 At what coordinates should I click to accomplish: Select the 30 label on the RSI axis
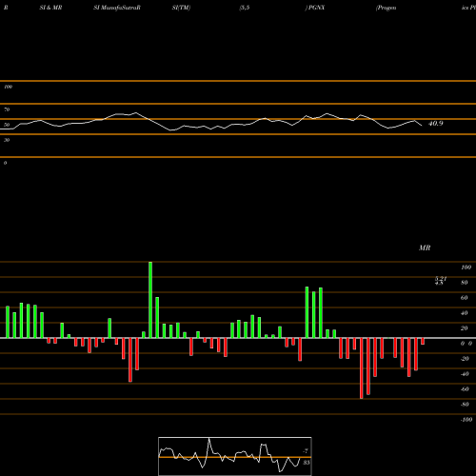(x=7, y=140)
